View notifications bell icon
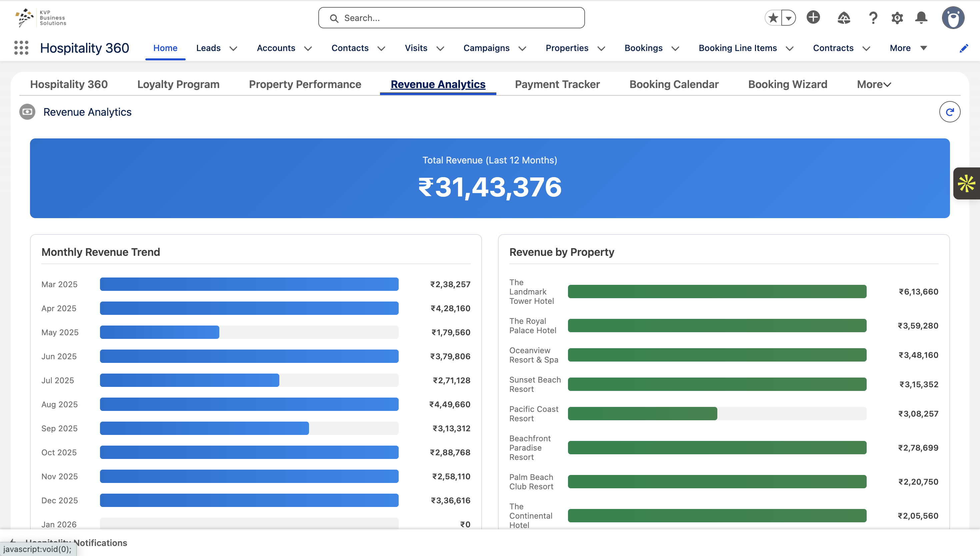 coord(921,18)
